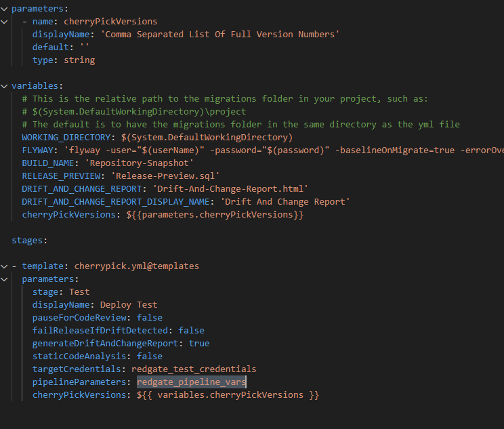
Task: Click the generateDriftAndChangeReport true value
Action: 199,344
